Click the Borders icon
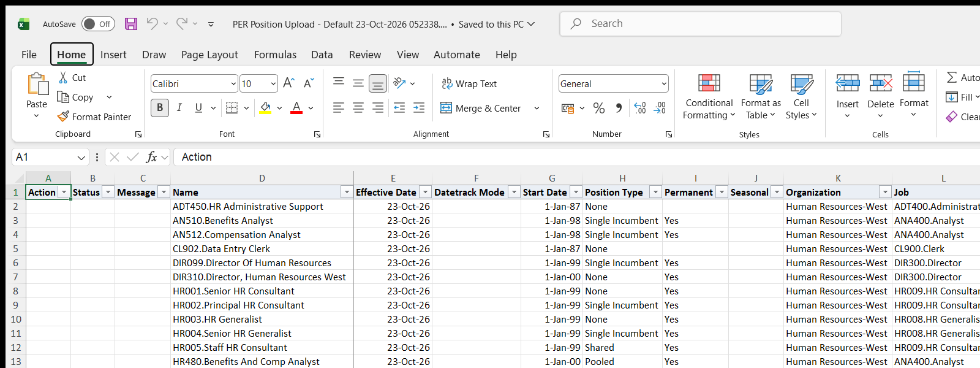This screenshot has height=368, width=980. pos(232,108)
